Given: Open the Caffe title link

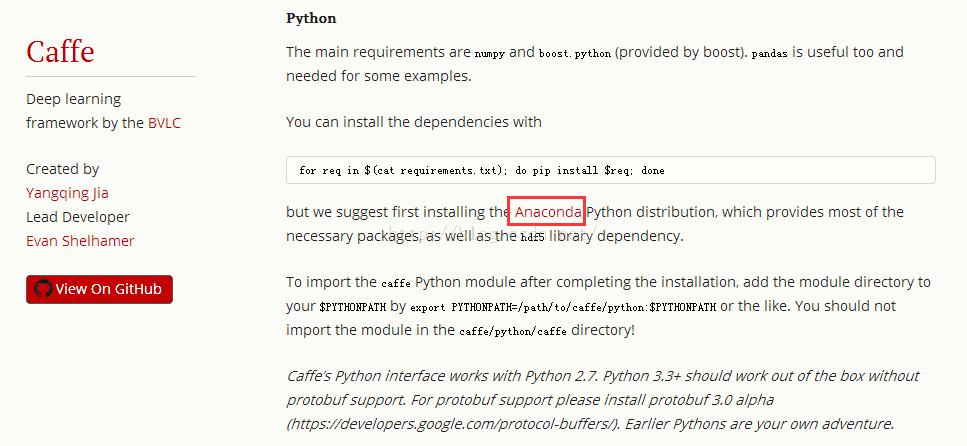Looking at the screenshot, I should (x=60, y=51).
